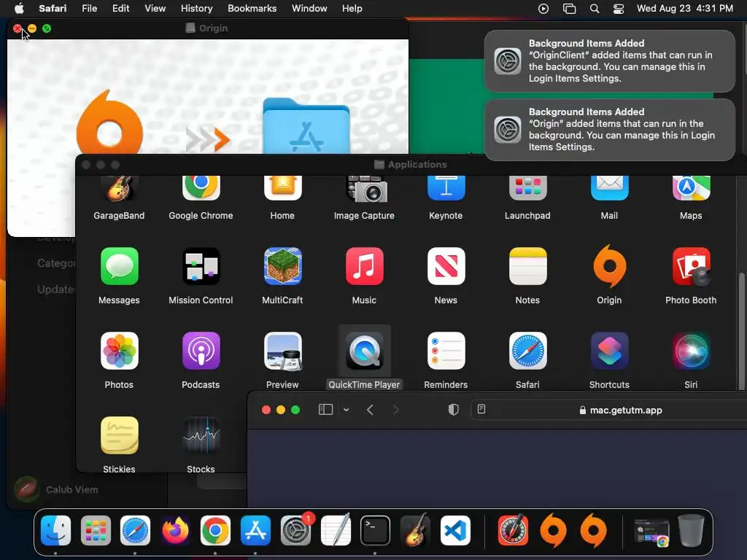This screenshot has width=747, height=560.
Task: Click Applications window vertical scrollbar
Action: pyautogui.click(x=741, y=331)
